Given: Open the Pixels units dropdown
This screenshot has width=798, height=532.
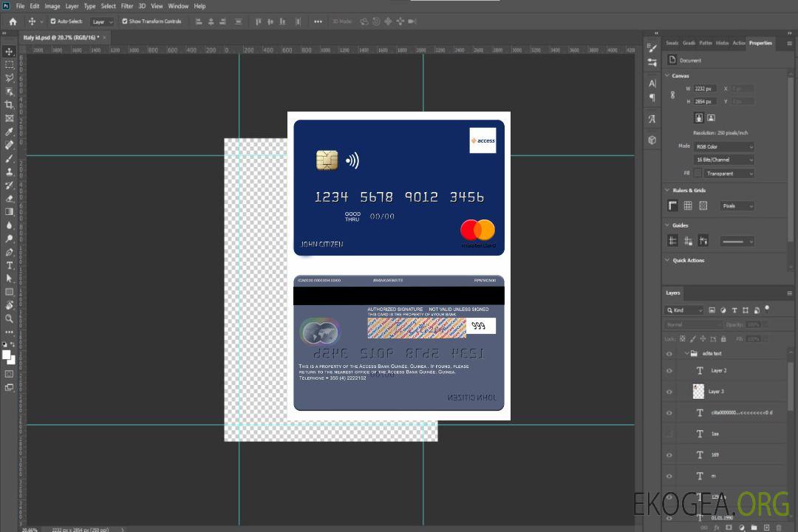Looking at the screenshot, I should [737, 206].
